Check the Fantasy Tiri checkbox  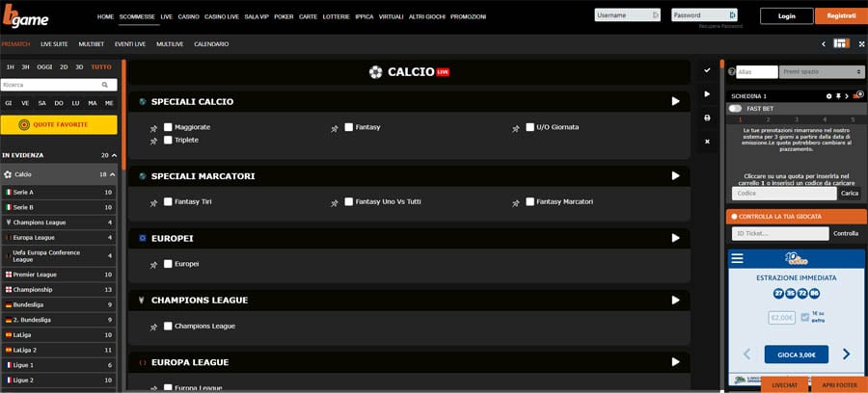tap(168, 201)
